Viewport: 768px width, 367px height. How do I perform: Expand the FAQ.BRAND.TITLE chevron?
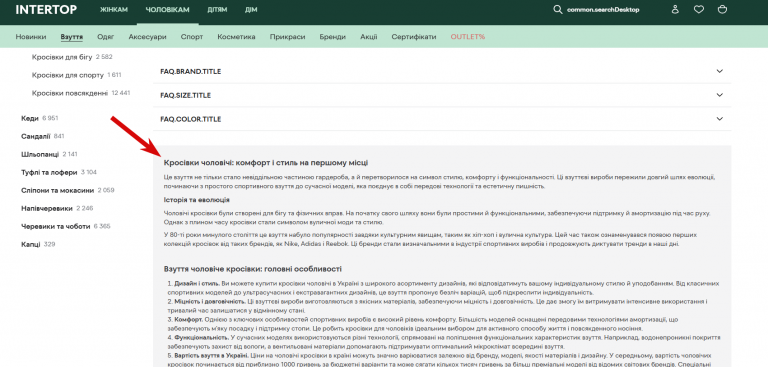click(720, 71)
